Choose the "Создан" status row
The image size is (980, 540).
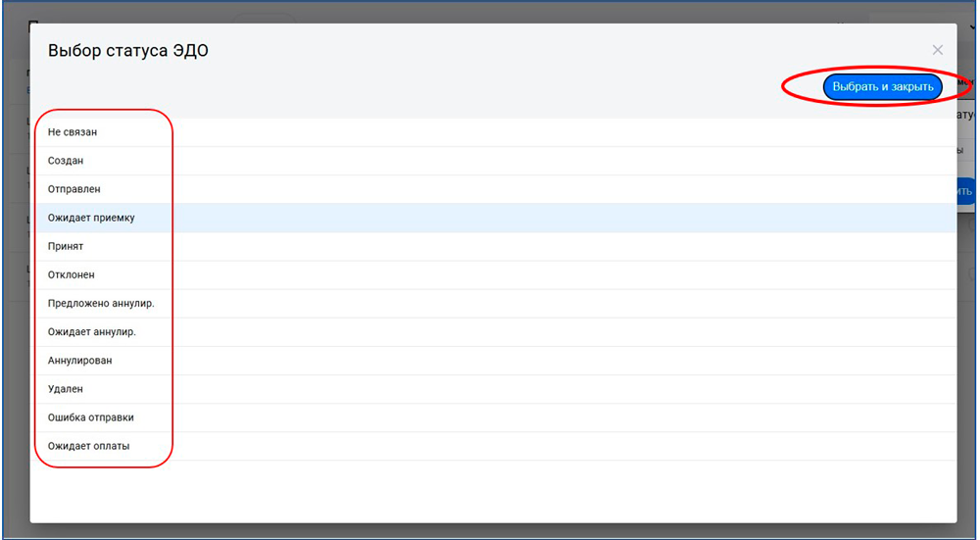(x=67, y=161)
